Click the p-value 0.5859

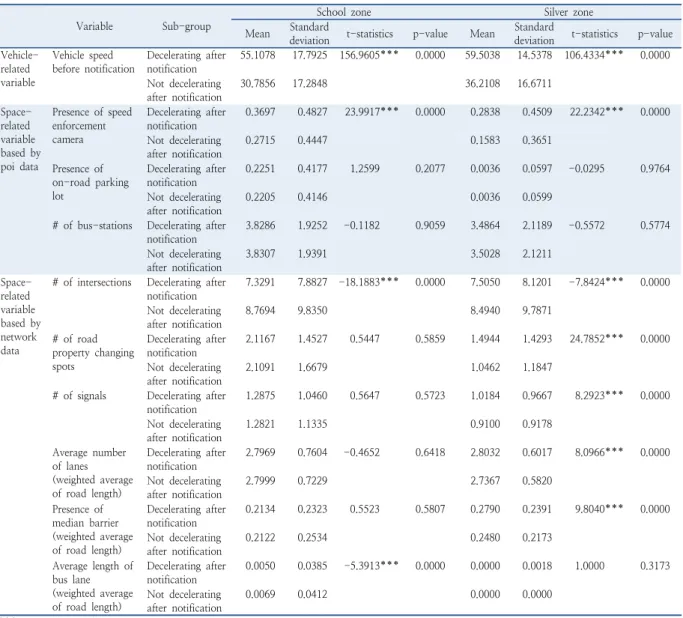(x=430, y=339)
